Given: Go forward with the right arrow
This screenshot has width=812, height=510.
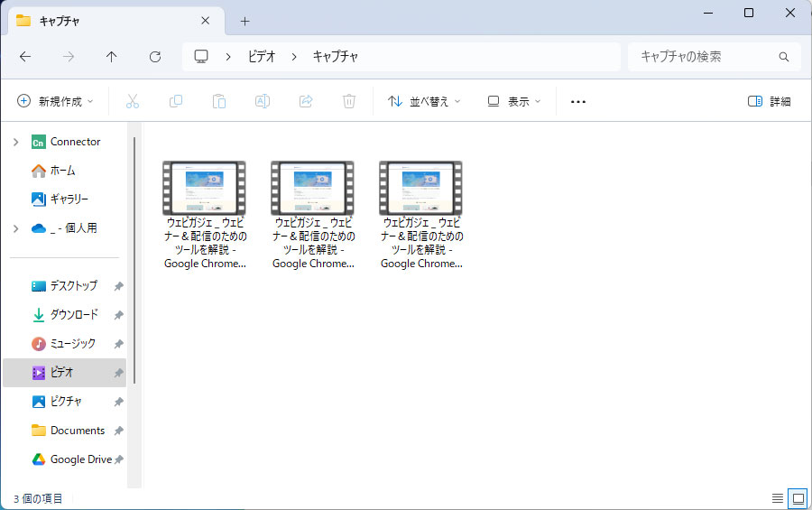Looking at the screenshot, I should click(69, 57).
